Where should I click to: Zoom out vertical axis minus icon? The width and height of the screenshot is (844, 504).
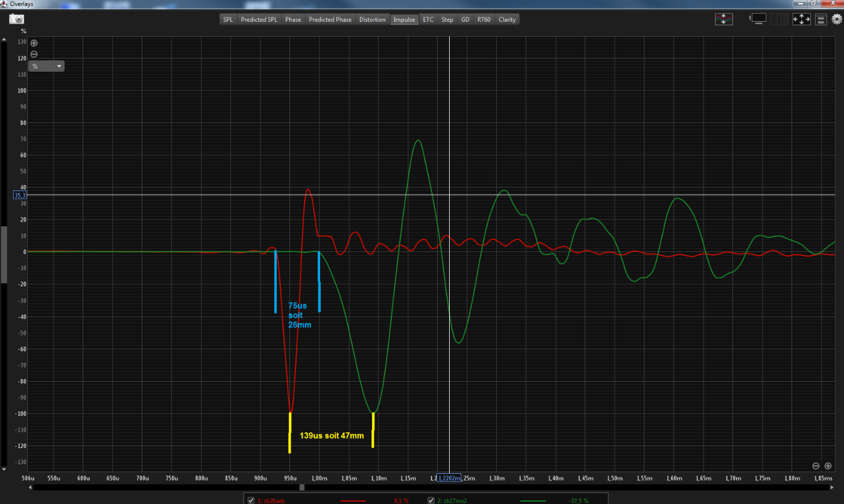coord(34,54)
